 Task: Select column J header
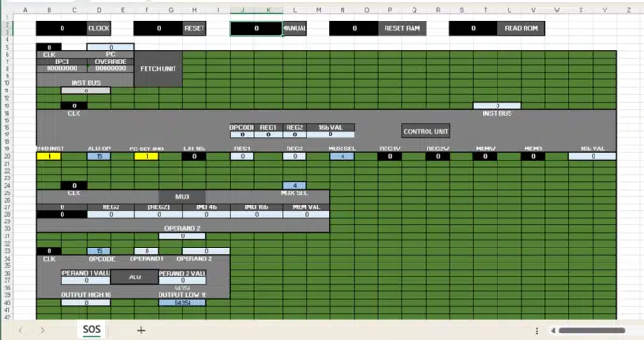tap(242, 10)
